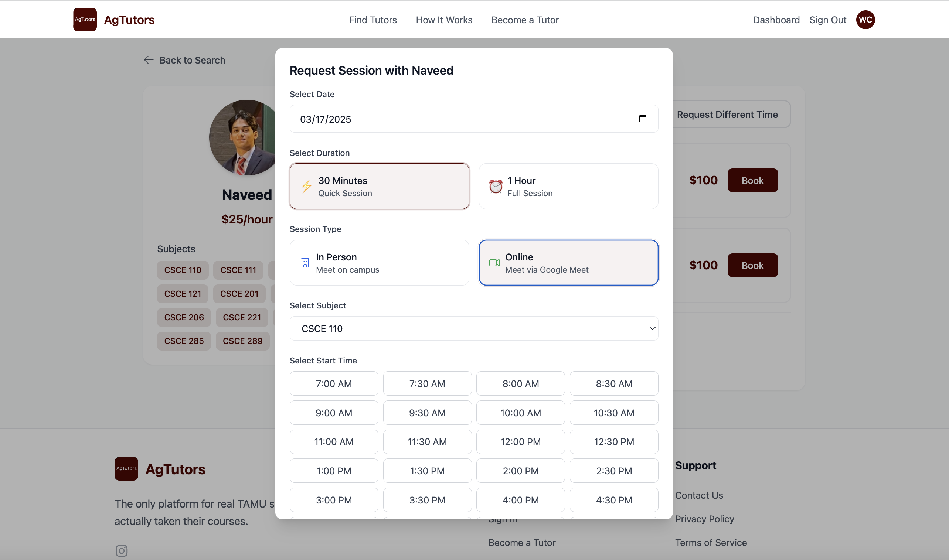Open the Contact Us footer link
949x560 pixels.
click(x=699, y=495)
